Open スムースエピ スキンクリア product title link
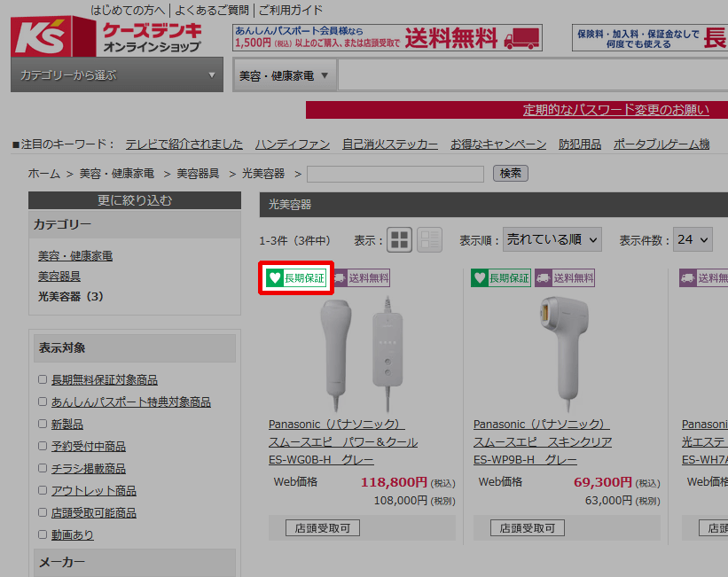The width and height of the screenshot is (728, 577). pyautogui.click(x=543, y=442)
